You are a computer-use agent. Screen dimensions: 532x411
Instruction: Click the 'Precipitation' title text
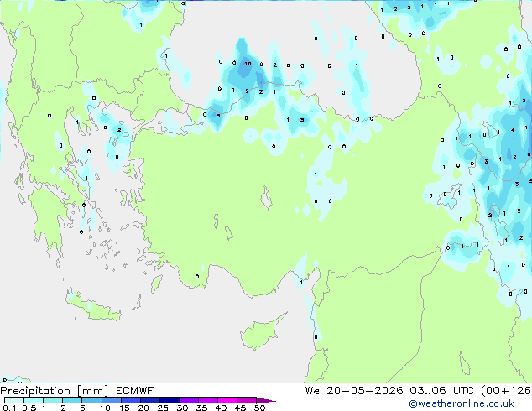click(35, 391)
